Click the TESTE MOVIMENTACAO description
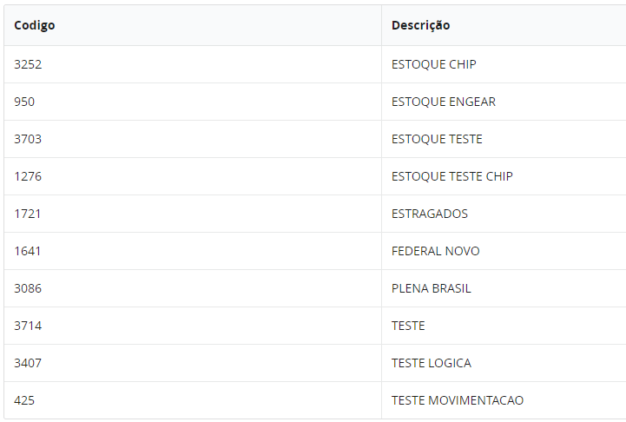Image resolution: width=626 pixels, height=422 pixels. coord(458,400)
